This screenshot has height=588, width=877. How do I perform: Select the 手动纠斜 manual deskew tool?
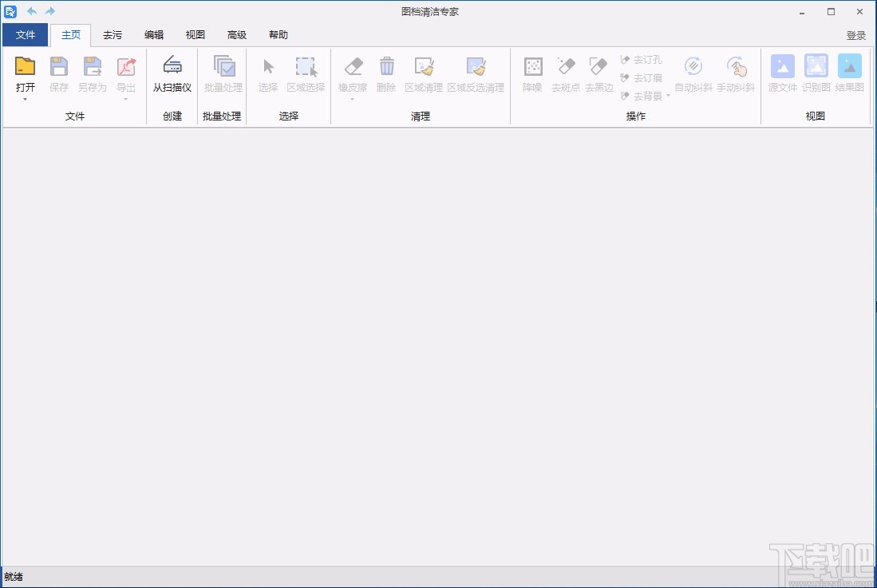[736, 76]
